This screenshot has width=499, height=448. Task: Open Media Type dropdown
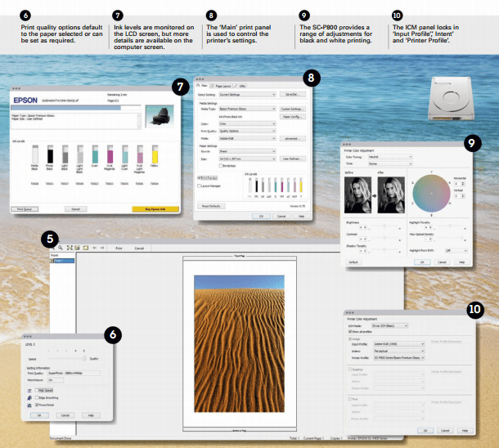(247, 109)
